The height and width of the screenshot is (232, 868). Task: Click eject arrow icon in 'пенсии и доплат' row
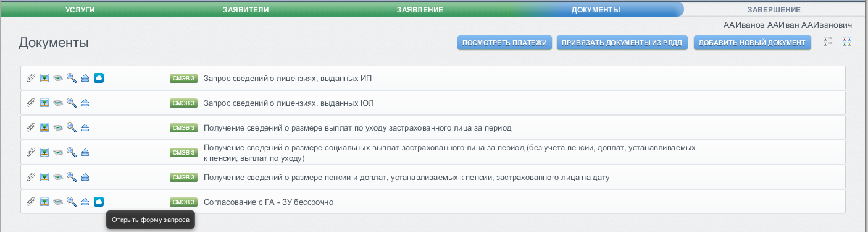pos(85,177)
